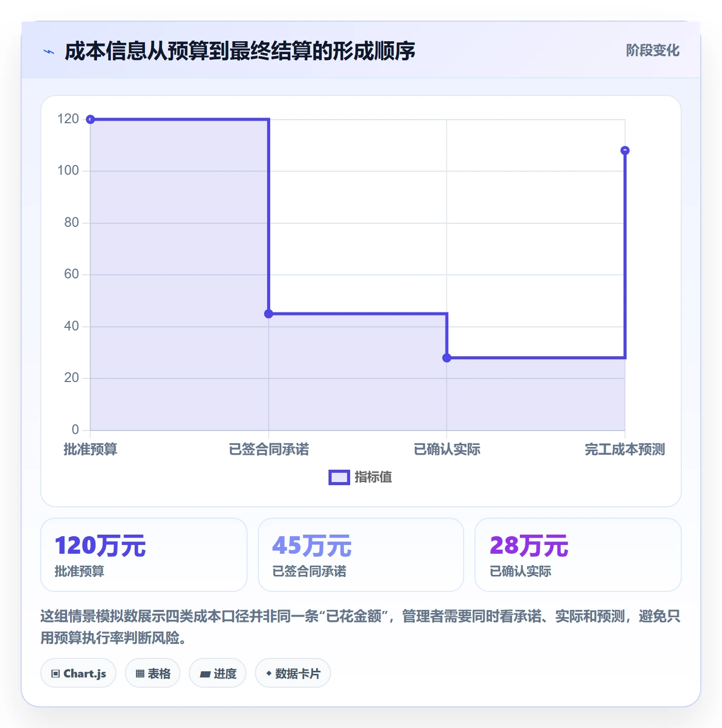The height and width of the screenshot is (728, 722).
Task: Select the 批准预算 data point at 120
Action: pyautogui.click(x=90, y=120)
